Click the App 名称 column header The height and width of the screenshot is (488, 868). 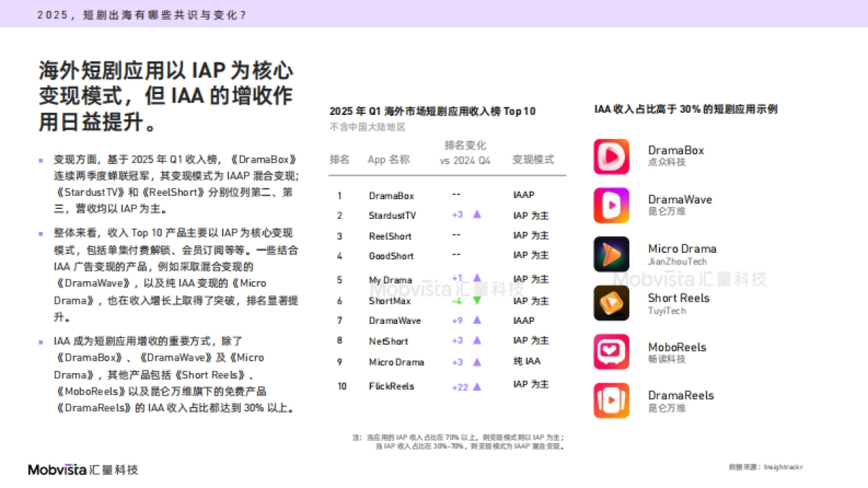(388, 160)
